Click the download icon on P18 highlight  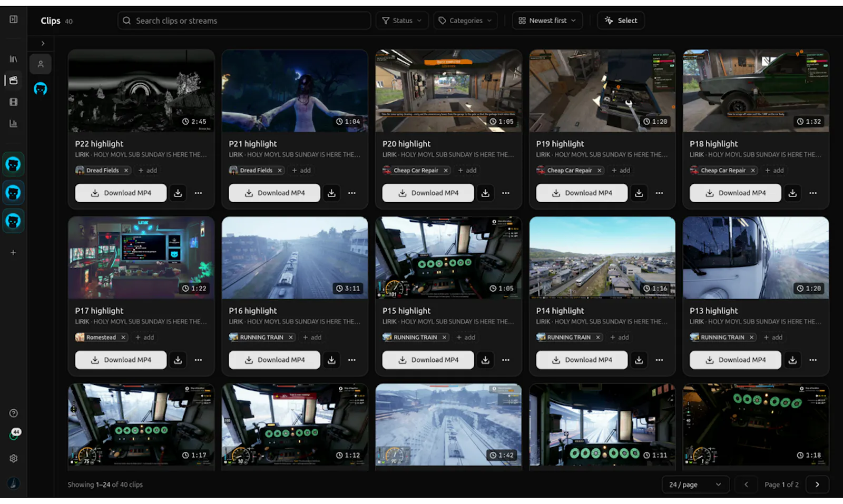tap(792, 193)
